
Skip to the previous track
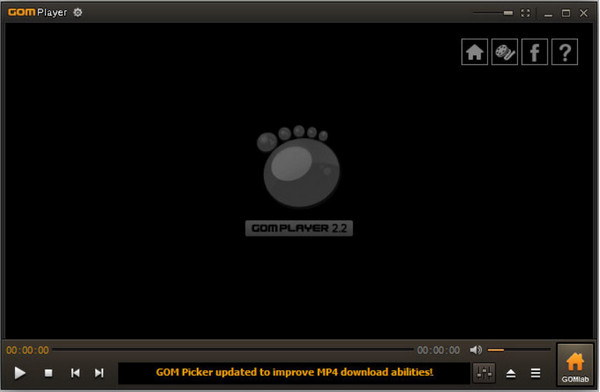pos(75,373)
